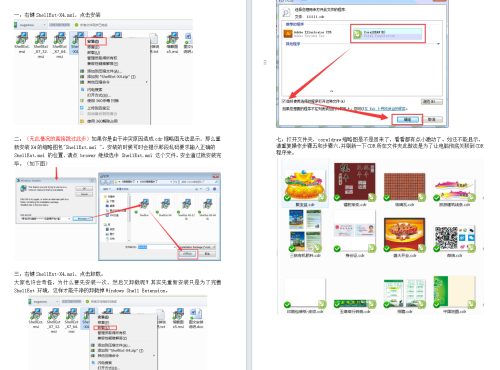The image size is (500, 370).
Task: Click the Baidu cloud upload icon in step one menu
Action: [x=82, y=108]
